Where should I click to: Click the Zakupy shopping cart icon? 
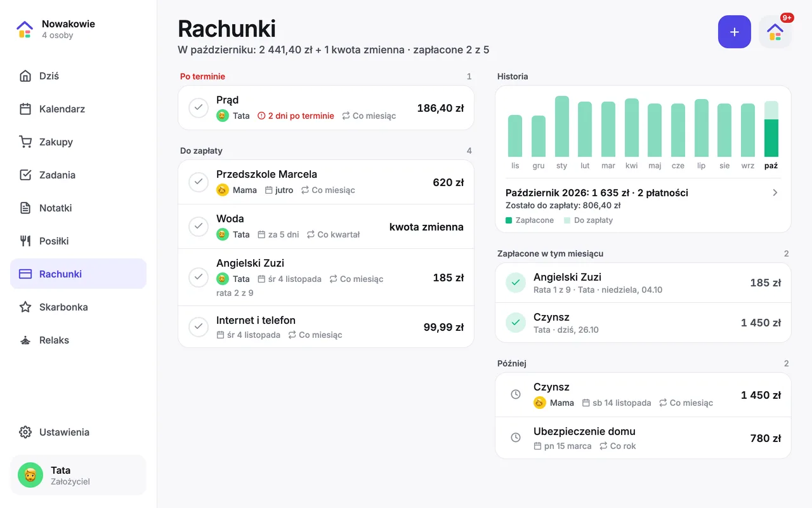click(25, 142)
